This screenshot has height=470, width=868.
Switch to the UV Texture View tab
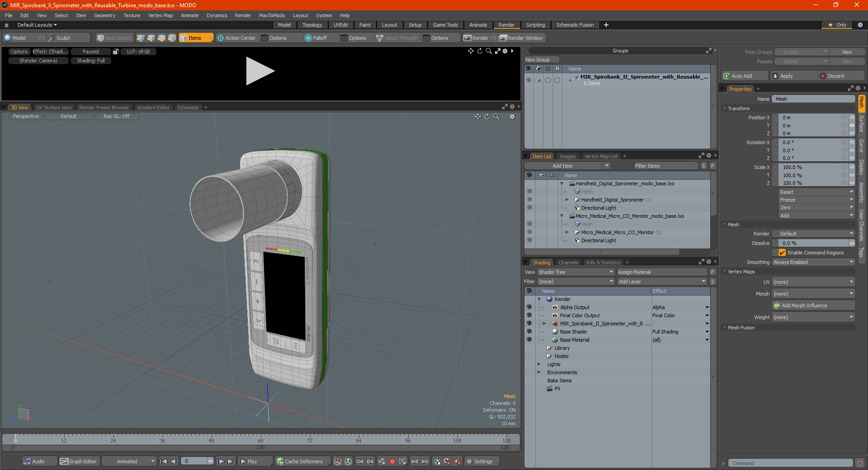[54, 108]
